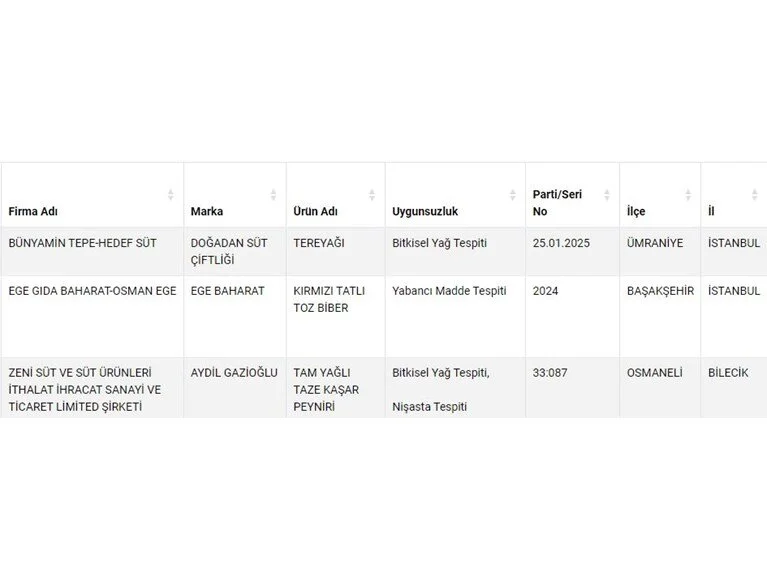This screenshot has height=575, width=767.
Task: Select the ÜMRANİYE district cell
Action: point(654,243)
